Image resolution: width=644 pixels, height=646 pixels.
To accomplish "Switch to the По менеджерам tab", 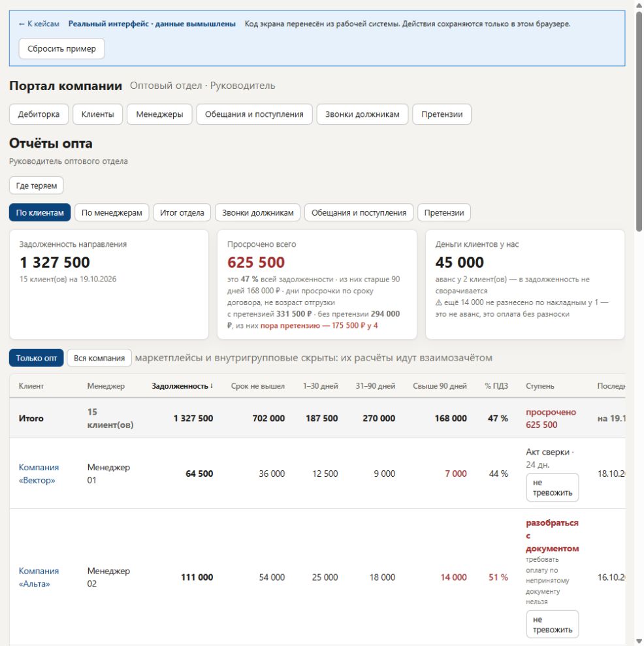I will click(112, 212).
